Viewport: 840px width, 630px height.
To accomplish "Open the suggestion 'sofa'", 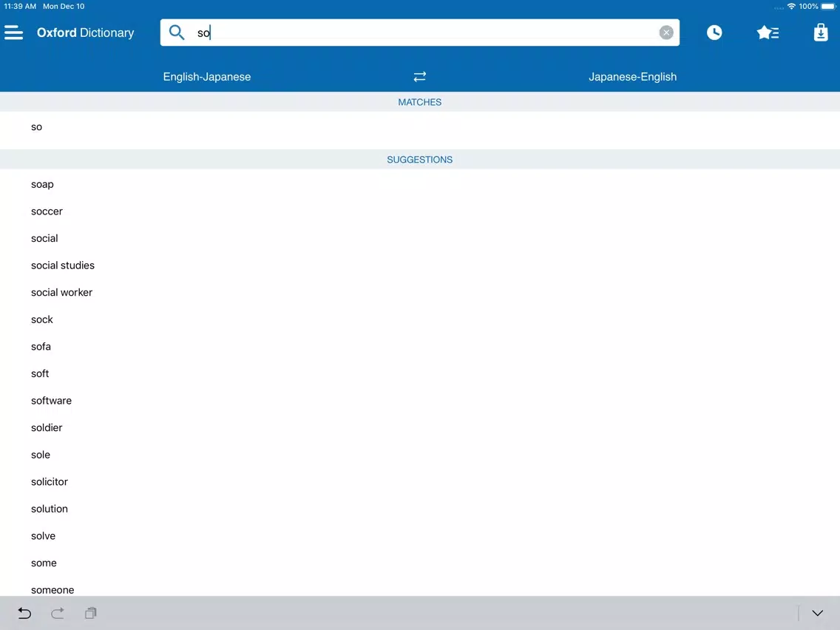I will [x=420, y=347].
